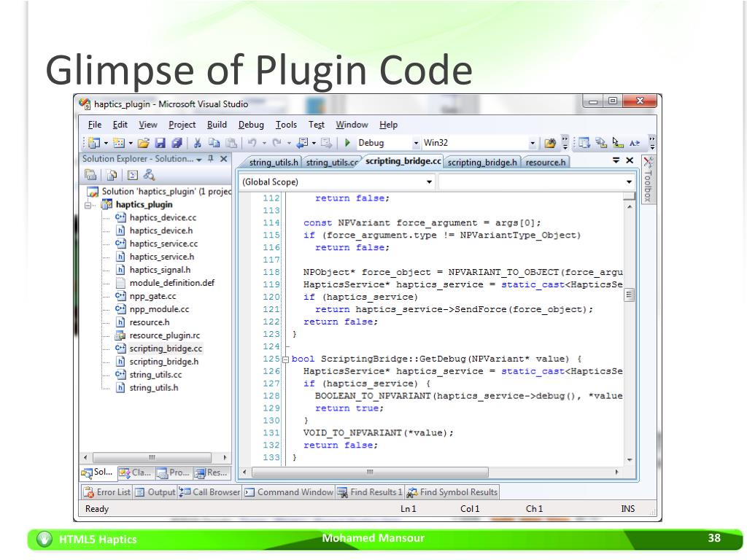The height and width of the screenshot is (560, 747).
Task: Click View Class Diagram icon in Solution Explorer
Action: pyautogui.click(x=149, y=175)
